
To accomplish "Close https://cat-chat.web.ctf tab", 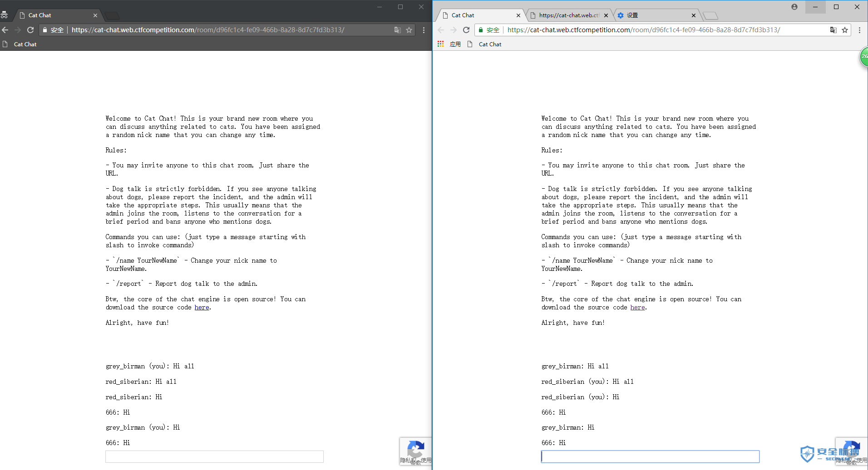I will click(606, 15).
